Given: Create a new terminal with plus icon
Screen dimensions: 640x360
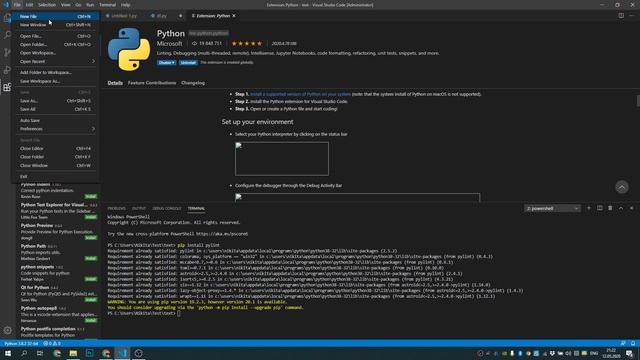Looking at the screenshot, I should (589, 208).
